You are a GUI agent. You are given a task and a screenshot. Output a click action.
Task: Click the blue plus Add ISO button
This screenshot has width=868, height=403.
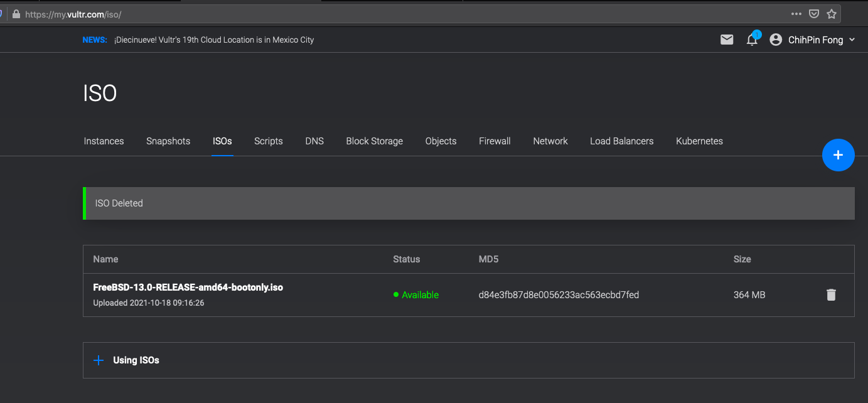pos(838,155)
